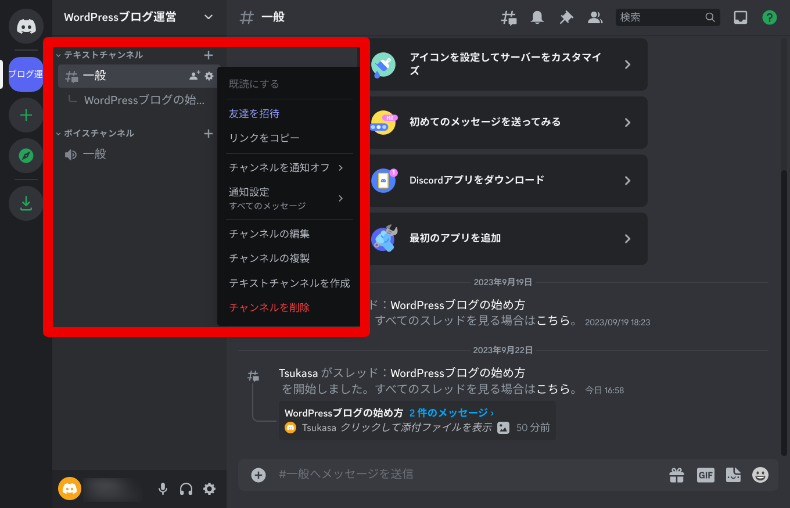Click クリックして添付ファイルを表示 text

point(416,428)
